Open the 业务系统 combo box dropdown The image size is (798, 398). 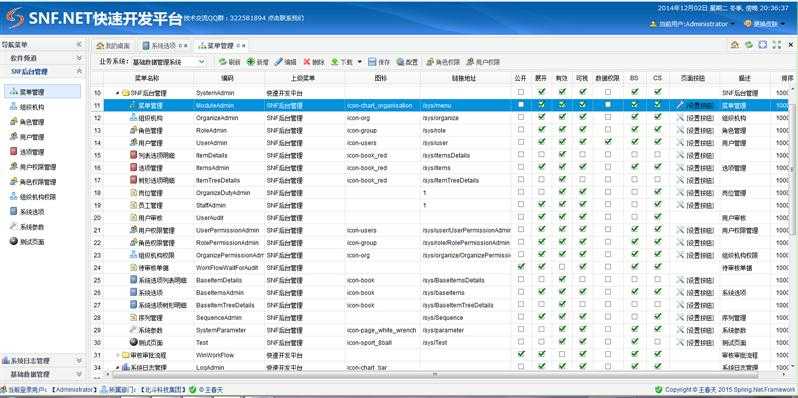click(x=201, y=62)
